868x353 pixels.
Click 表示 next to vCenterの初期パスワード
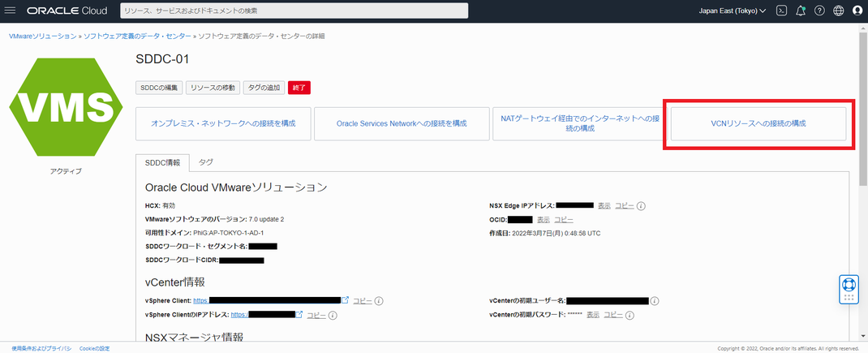coord(593,315)
